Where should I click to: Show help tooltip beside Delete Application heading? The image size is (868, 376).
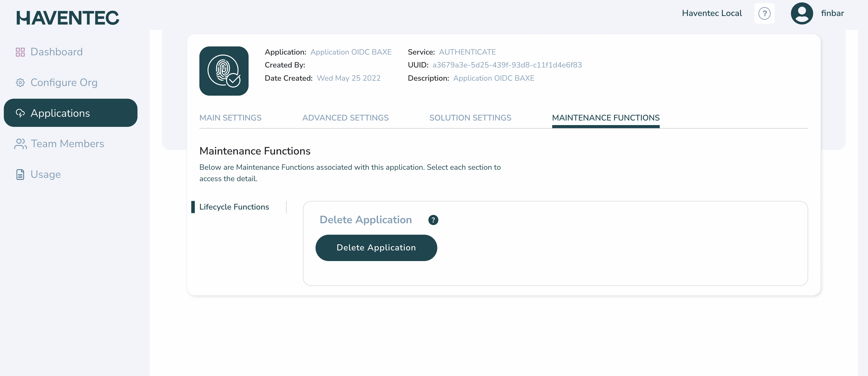(x=433, y=220)
